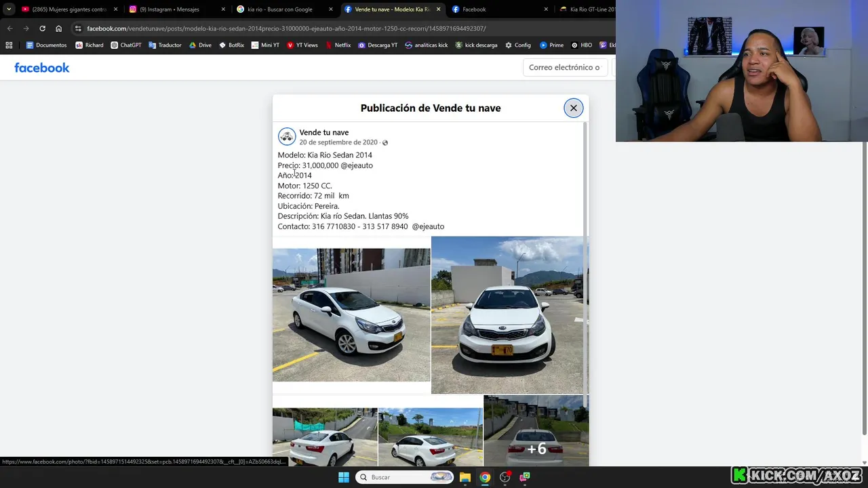
Task: Click the 'Ubicación: Pereira.' line
Action: click(x=309, y=206)
